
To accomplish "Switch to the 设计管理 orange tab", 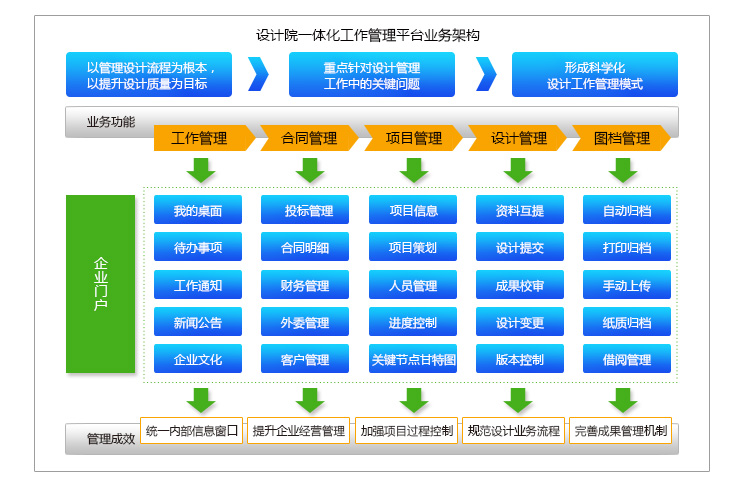I will [519, 138].
